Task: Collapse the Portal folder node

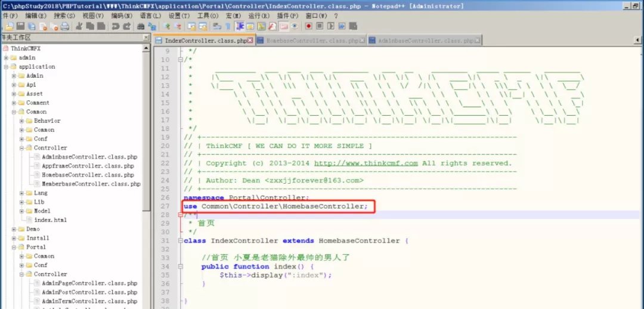Action: point(14,247)
